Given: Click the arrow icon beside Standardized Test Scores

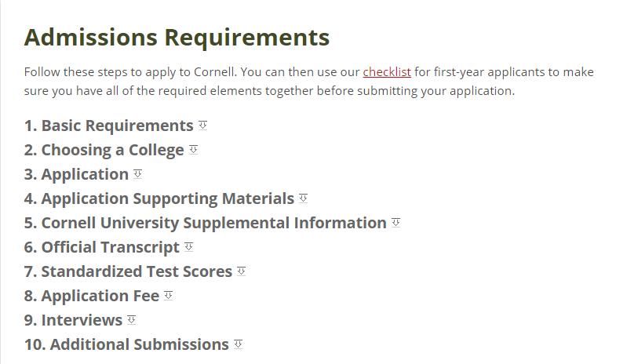Looking at the screenshot, I should pos(241,271).
